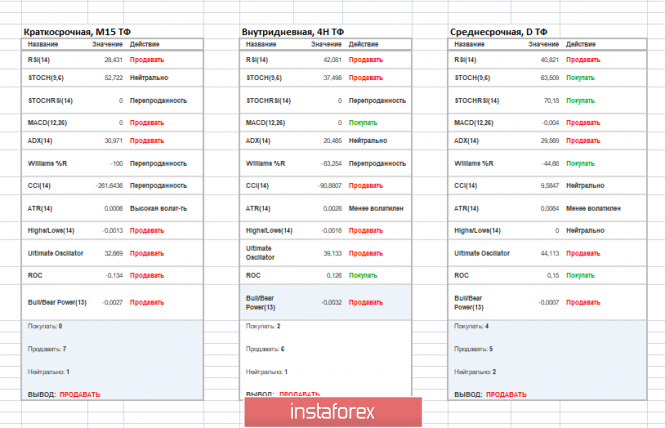Click Покупать: 4 summary line
The width and height of the screenshot is (665, 428).
(472, 326)
